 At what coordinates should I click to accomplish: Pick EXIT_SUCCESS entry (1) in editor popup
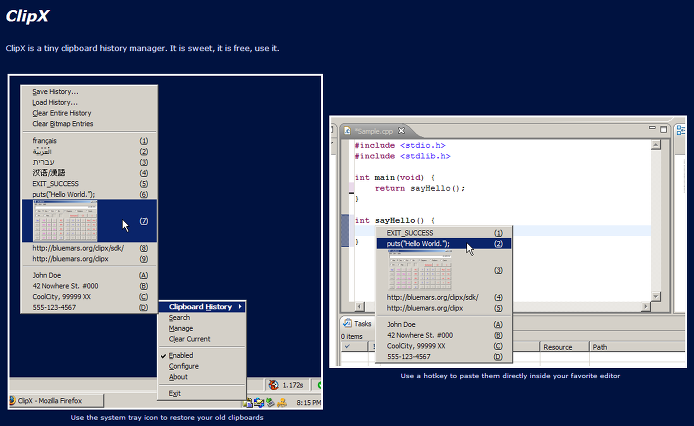tap(444, 232)
